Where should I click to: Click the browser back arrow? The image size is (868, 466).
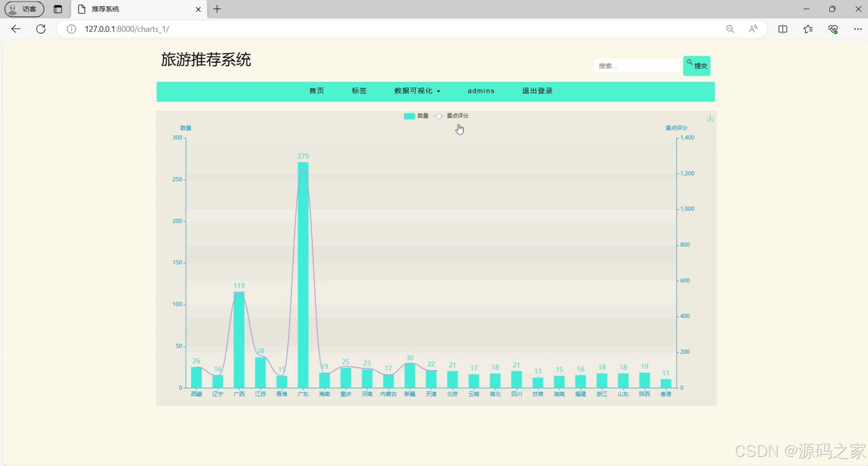click(x=16, y=29)
